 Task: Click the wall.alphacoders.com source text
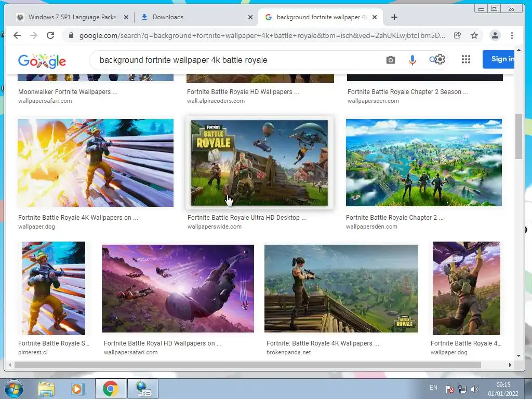(216, 101)
